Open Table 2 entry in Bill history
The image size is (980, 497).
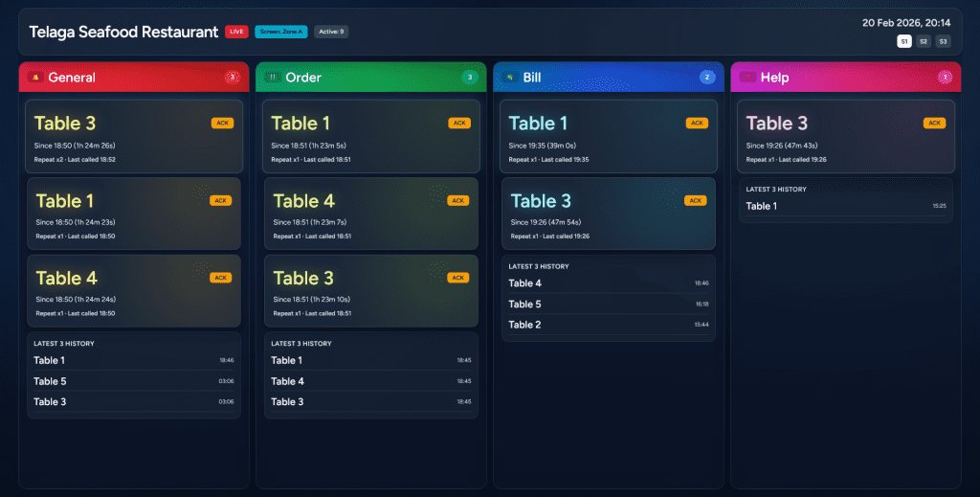point(524,325)
